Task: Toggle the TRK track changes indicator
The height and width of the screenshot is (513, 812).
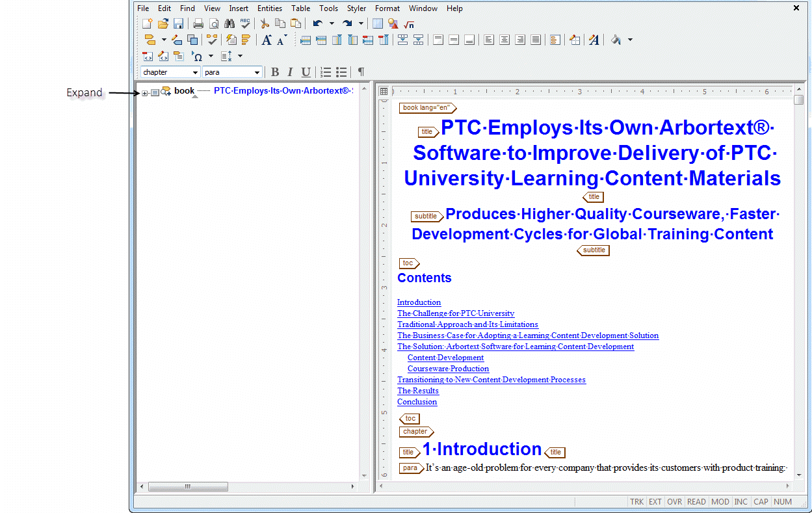Action: click(637, 502)
